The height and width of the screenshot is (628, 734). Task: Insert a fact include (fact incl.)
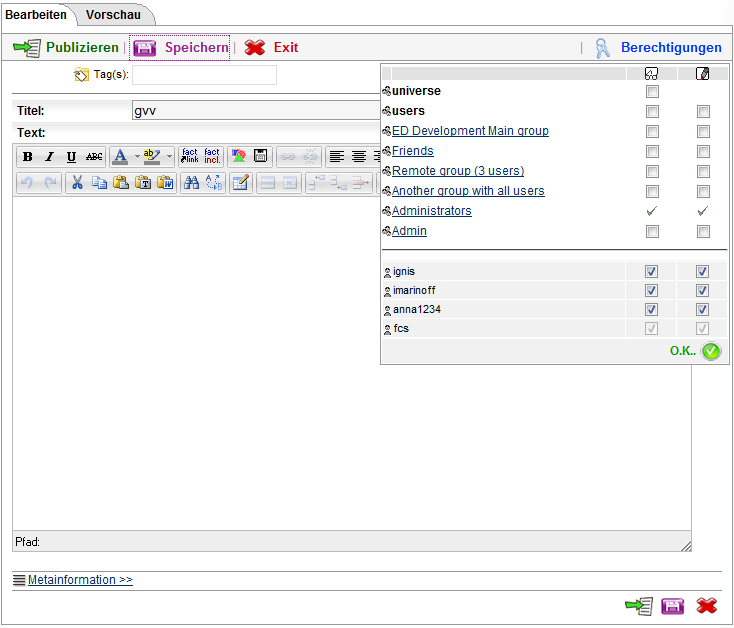pyautogui.click(x=212, y=156)
